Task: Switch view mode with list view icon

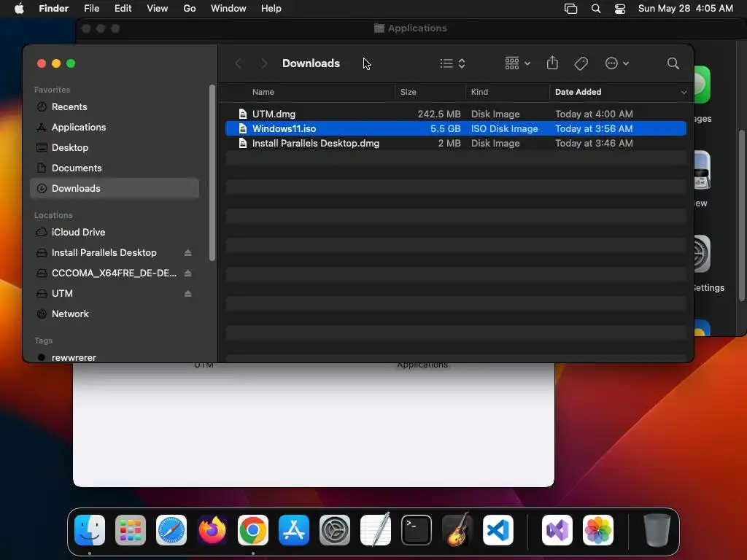Action: tap(452, 63)
